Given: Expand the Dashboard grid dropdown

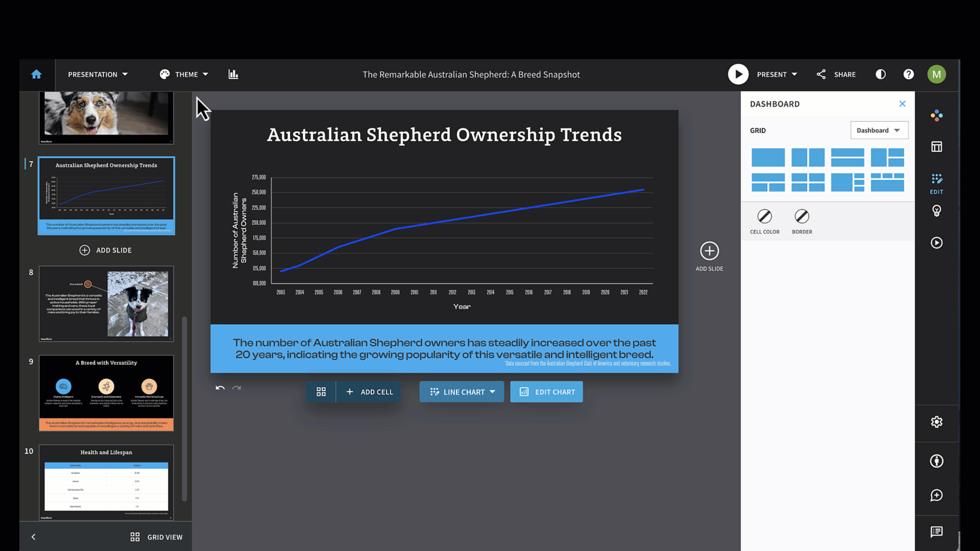Looking at the screenshot, I should (879, 131).
